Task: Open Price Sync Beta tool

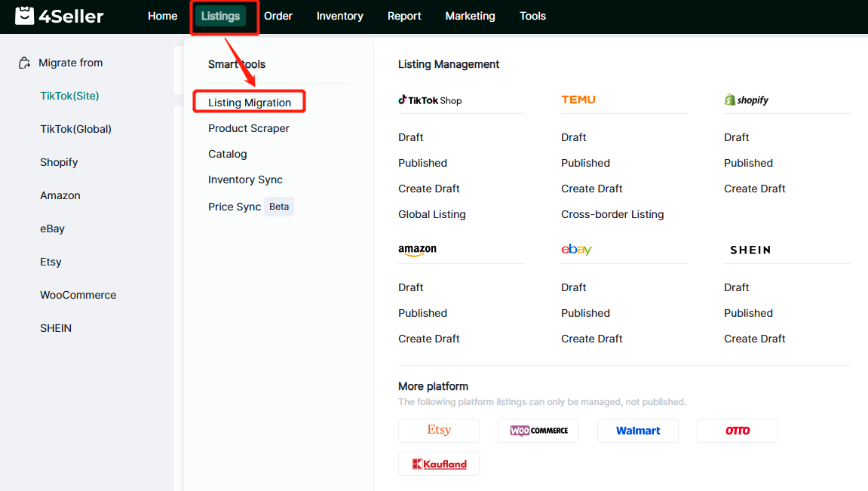Action: point(235,207)
